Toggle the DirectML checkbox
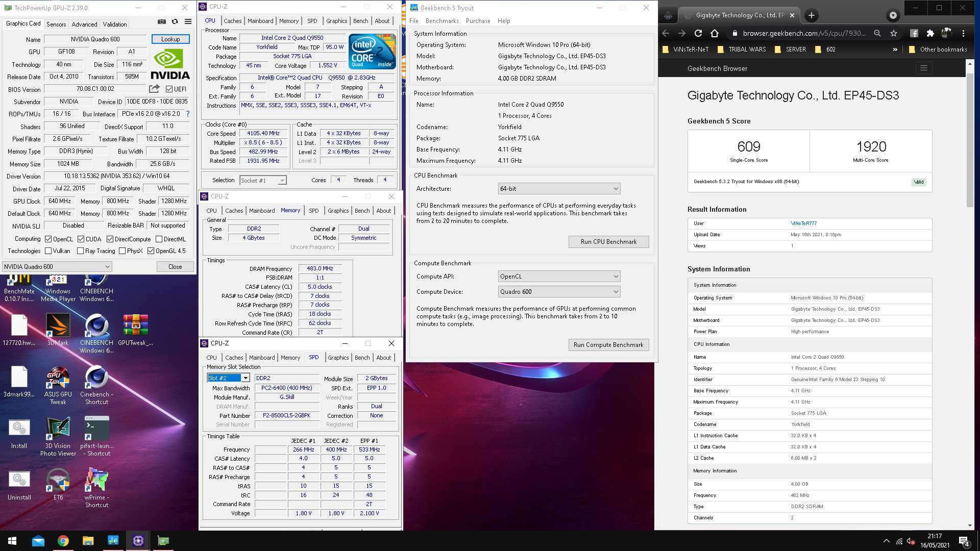Screen dimensions: 980x551 coord(159,239)
